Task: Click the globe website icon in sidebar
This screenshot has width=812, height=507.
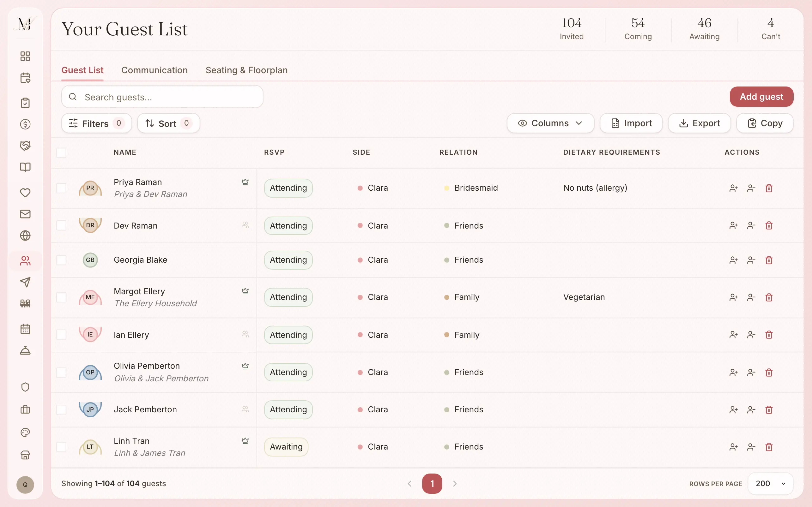Action: 25,236
